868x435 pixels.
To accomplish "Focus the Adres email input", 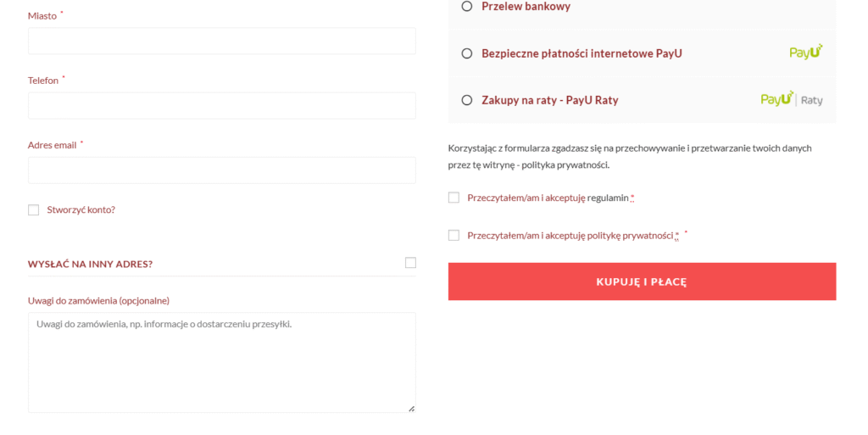I will 221,170.
